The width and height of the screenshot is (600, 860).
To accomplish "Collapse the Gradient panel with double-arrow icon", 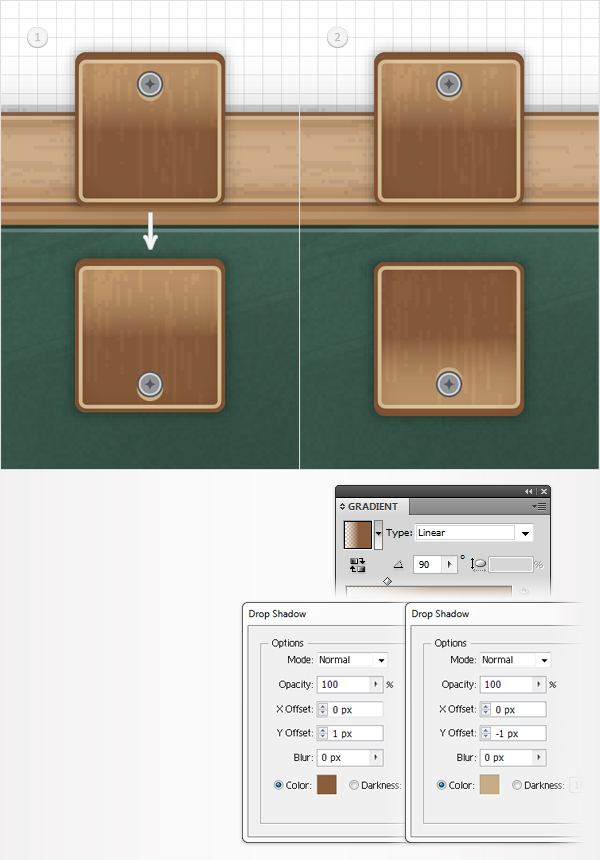I will coord(528,491).
